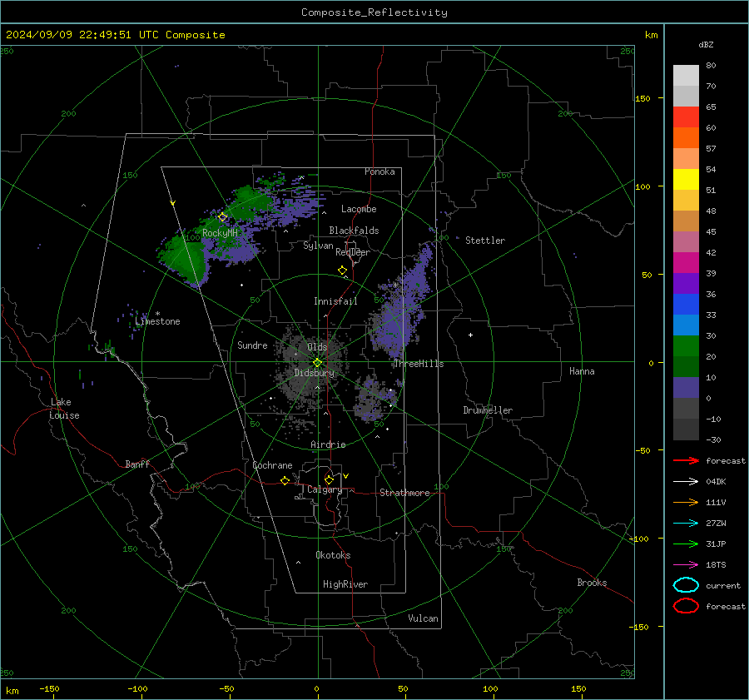Select the blue 33-36 dBZ swatch

pyautogui.click(x=686, y=305)
